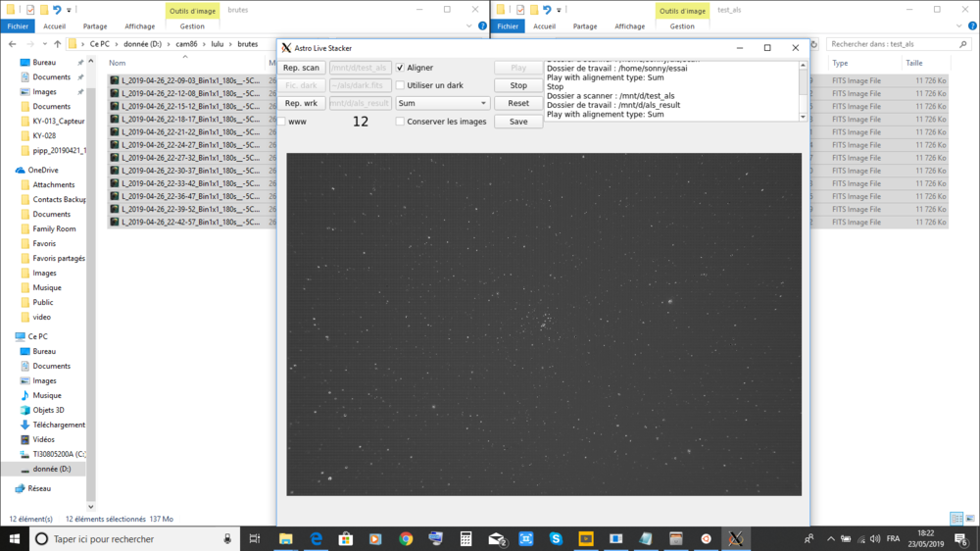The height and width of the screenshot is (551, 980).
Task: Open recent locations dropdown in brutes window
Action: 44,44
